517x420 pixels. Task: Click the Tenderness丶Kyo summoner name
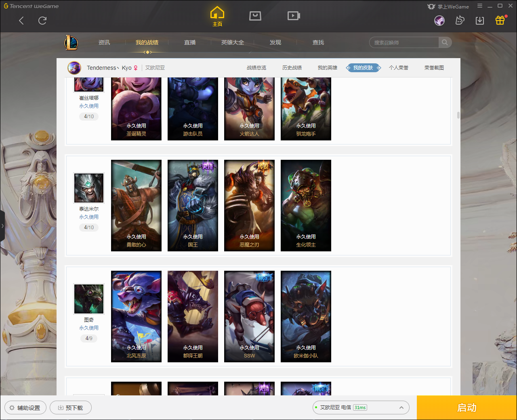click(109, 68)
